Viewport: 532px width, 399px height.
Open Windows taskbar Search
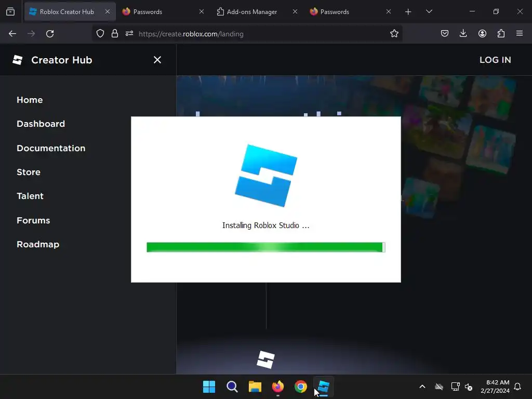click(232, 387)
